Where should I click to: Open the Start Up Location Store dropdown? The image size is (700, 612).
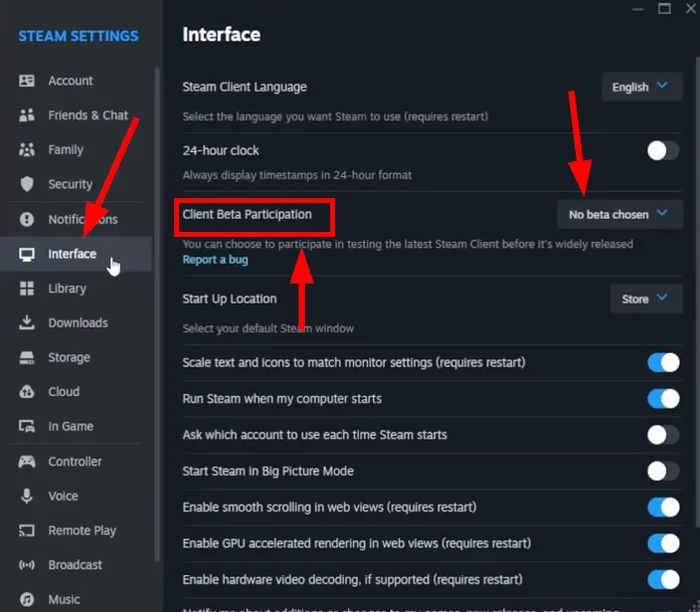pos(646,299)
